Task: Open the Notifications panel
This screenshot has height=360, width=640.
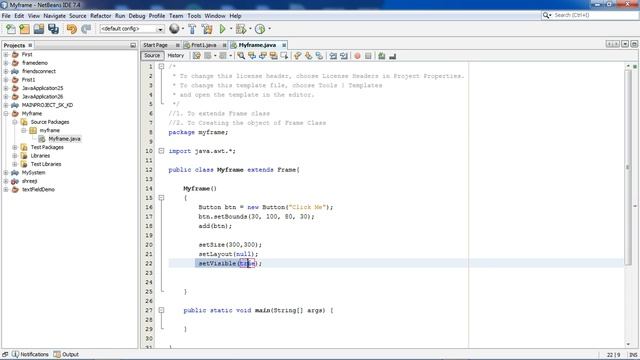Action: [x=30, y=355]
